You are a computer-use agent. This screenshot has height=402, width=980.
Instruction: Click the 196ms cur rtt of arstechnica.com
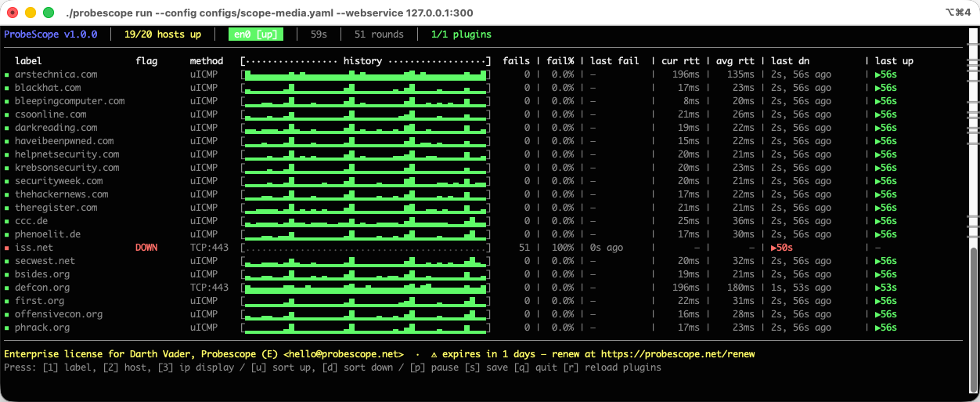pos(686,74)
